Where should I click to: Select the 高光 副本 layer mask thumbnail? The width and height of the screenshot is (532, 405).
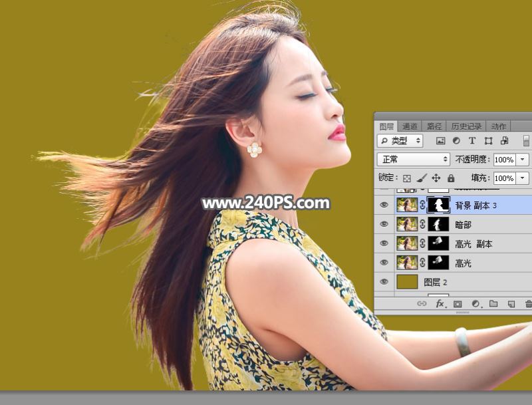438,244
